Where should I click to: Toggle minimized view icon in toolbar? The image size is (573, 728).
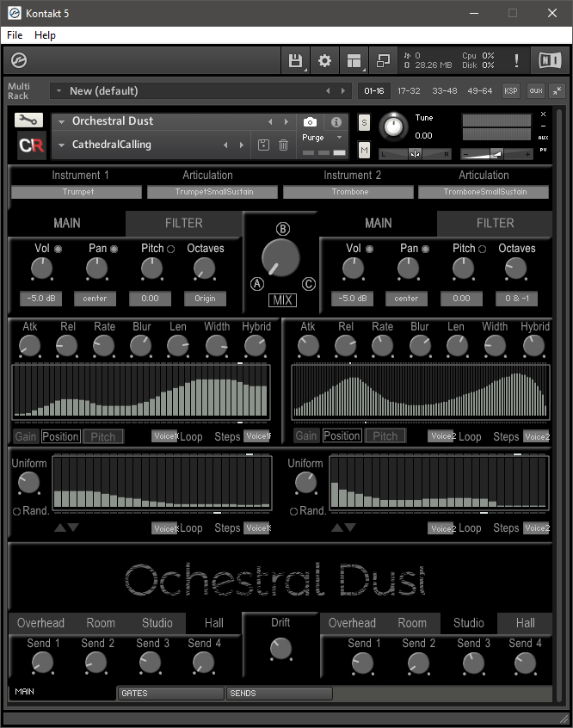[383, 61]
